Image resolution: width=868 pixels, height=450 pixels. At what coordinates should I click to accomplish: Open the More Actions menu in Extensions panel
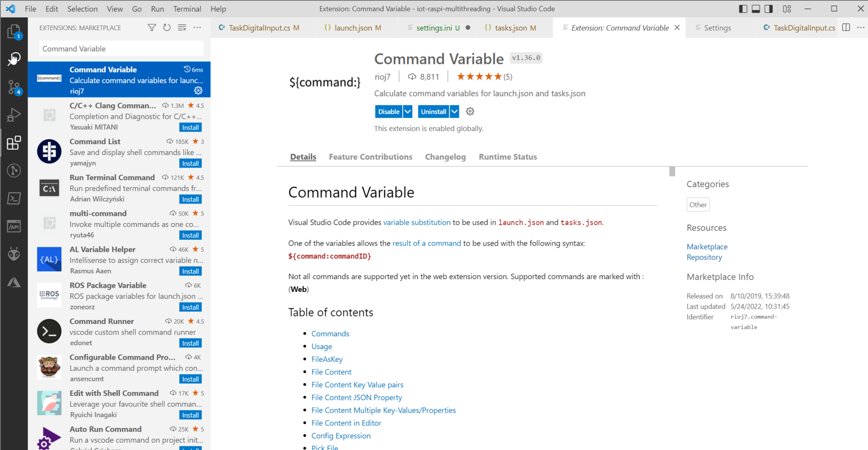coord(197,27)
